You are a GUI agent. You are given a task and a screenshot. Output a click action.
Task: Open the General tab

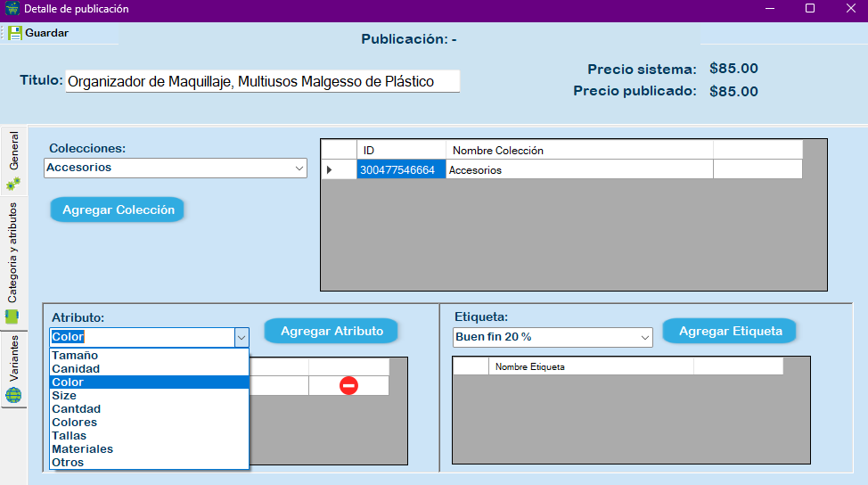click(x=13, y=160)
